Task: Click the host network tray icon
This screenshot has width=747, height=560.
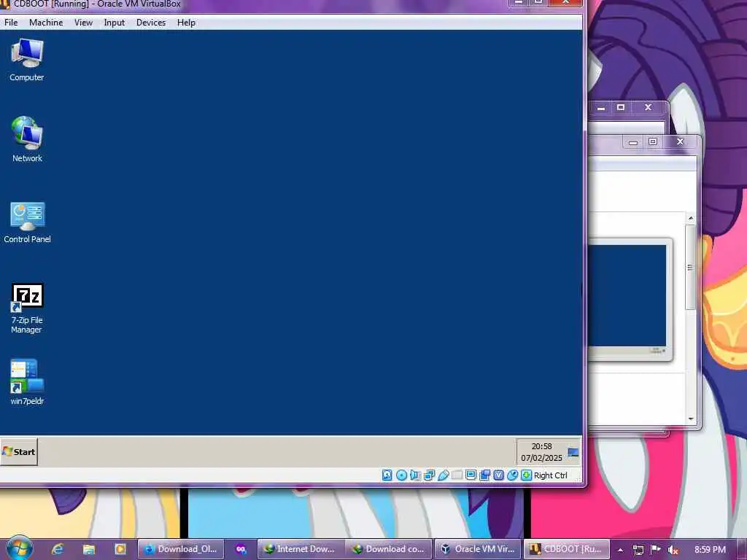Action: pyautogui.click(x=638, y=550)
